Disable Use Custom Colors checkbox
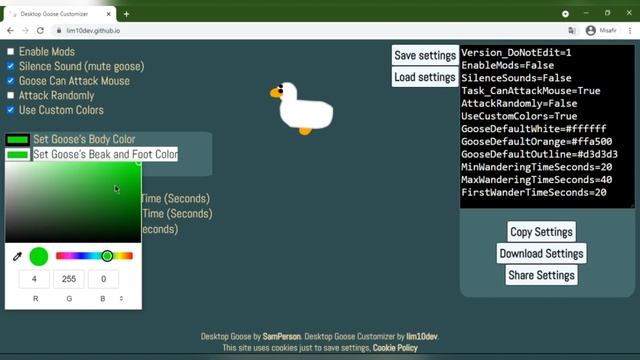 point(11,110)
